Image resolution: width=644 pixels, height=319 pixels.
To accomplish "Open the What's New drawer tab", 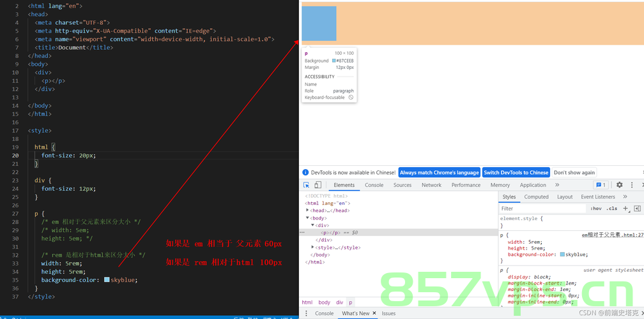I will tap(355, 313).
